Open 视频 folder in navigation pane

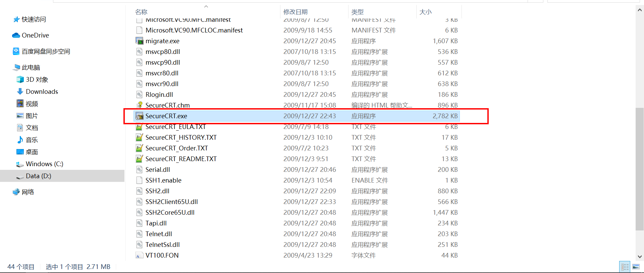[32, 104]
